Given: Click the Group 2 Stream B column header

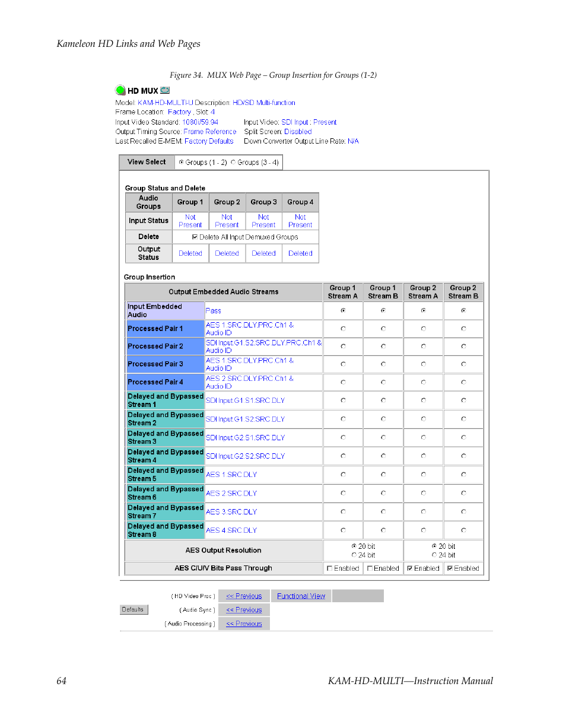Looking at the screenshot, I should click(x=463, y=292).
